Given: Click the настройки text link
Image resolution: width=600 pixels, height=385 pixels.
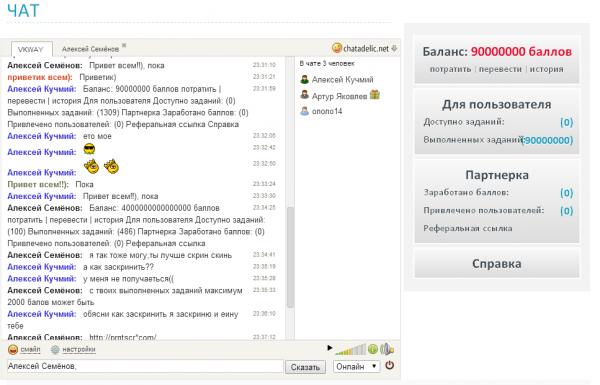Looking at the screenshot, I should pos(79,349).
